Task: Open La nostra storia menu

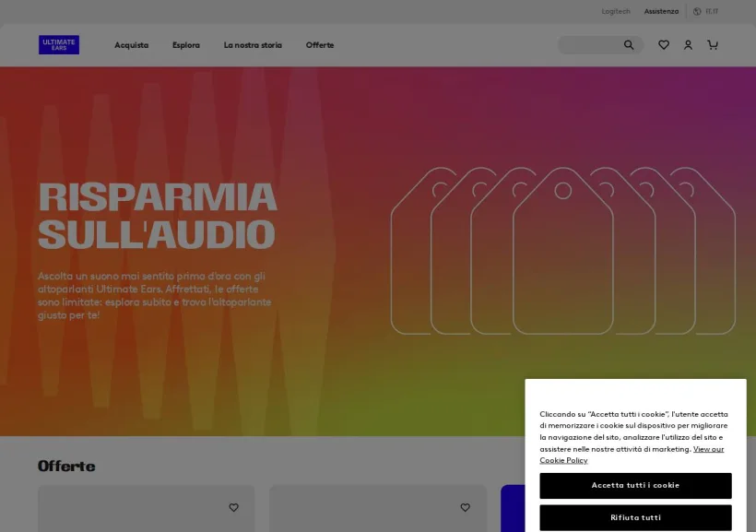Action: tap(253, 45)
